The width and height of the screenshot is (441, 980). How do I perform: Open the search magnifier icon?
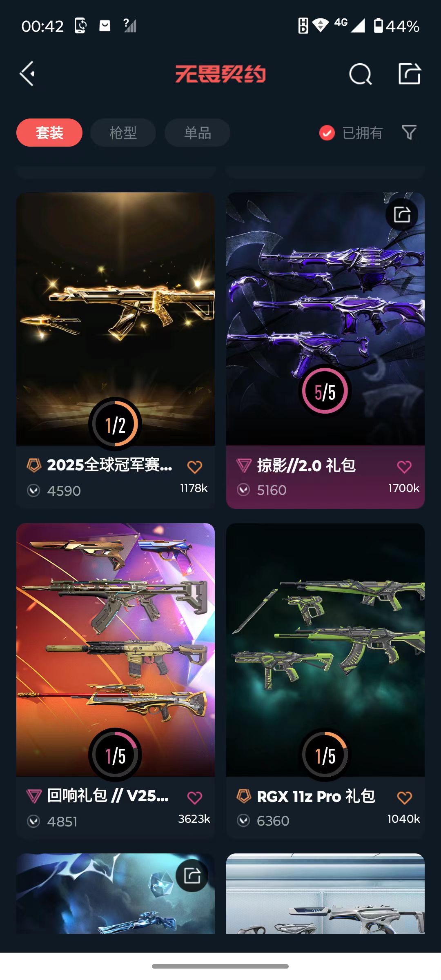[x=361, y=74]
